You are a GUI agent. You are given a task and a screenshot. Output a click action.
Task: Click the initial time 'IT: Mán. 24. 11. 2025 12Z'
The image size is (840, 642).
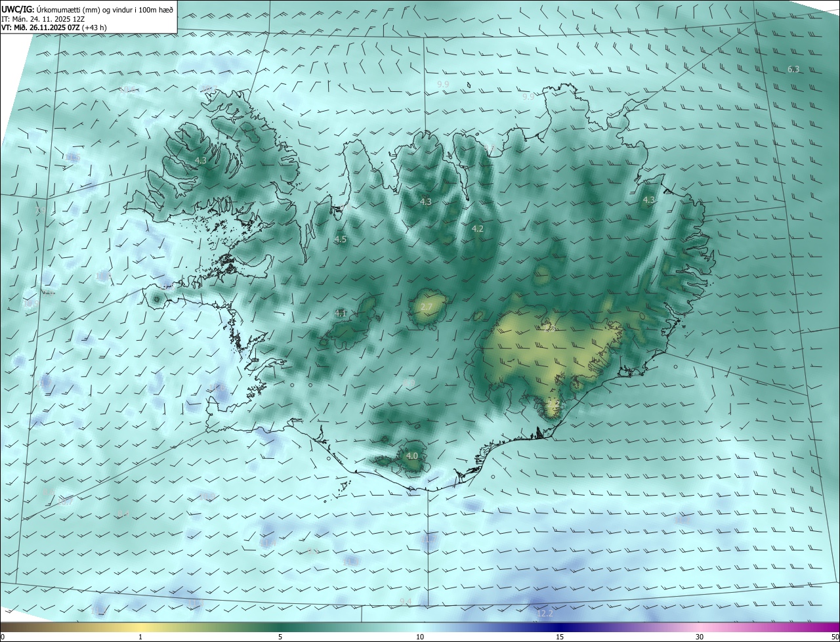pyautogui.click(x=43, y=18)
